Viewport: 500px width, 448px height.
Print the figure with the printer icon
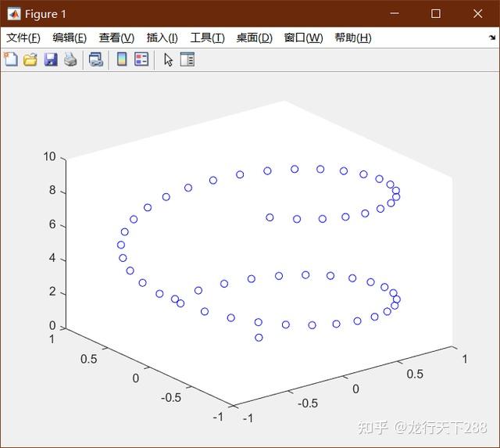click(70, 59)
